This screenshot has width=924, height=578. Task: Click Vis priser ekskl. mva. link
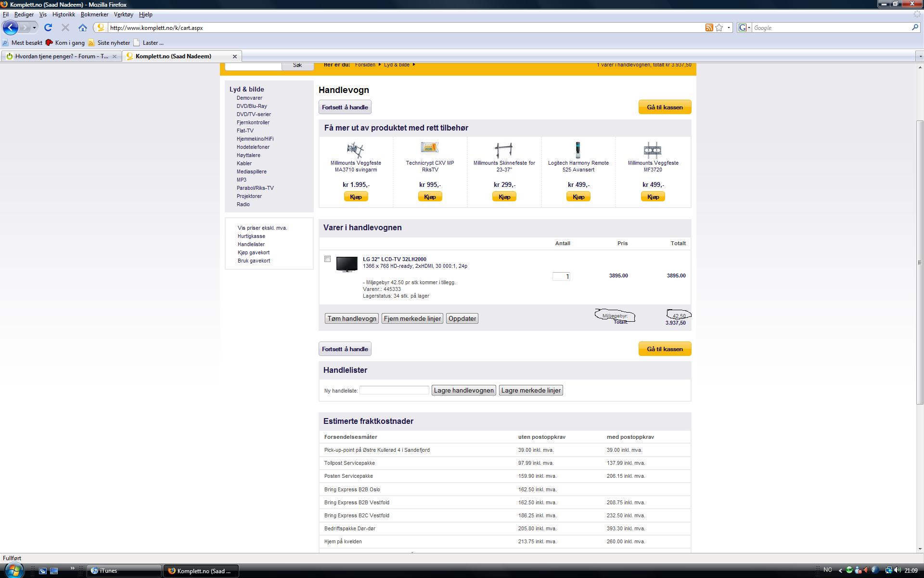(262, 228)
